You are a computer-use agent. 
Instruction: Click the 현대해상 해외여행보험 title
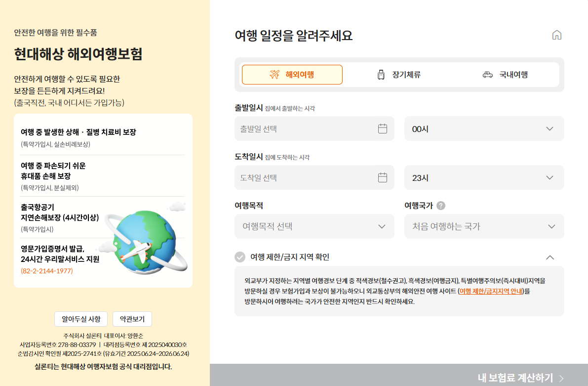[x=78, y=54]
